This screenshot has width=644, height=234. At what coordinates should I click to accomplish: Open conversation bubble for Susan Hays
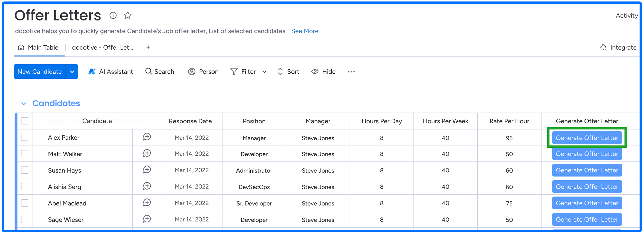click(147, 170)
